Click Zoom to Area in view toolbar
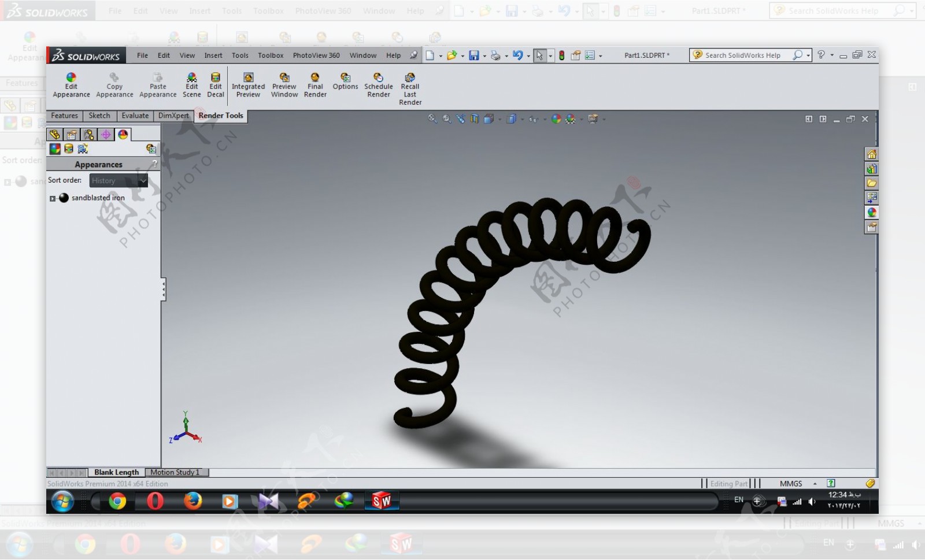The width and height of the screenshot is (925, 560). [x=447, y=119]
